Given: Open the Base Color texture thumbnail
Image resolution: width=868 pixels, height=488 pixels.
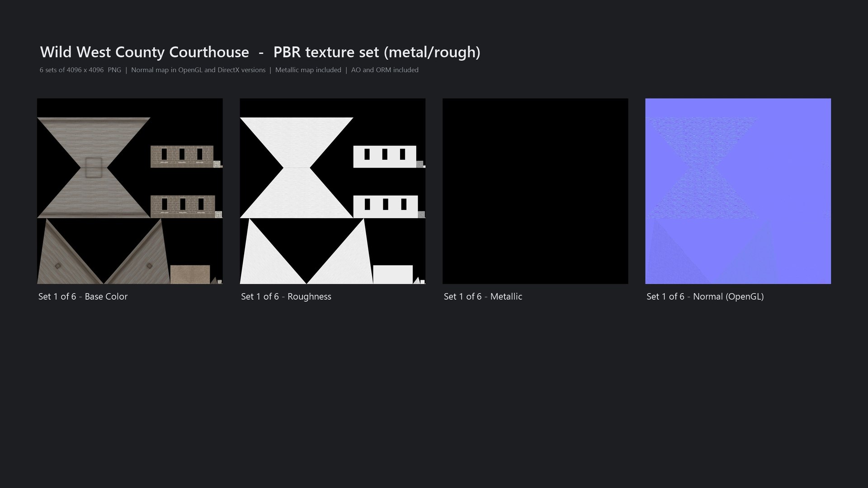Looking at the screenshot, I should click(x=130, y=191).
